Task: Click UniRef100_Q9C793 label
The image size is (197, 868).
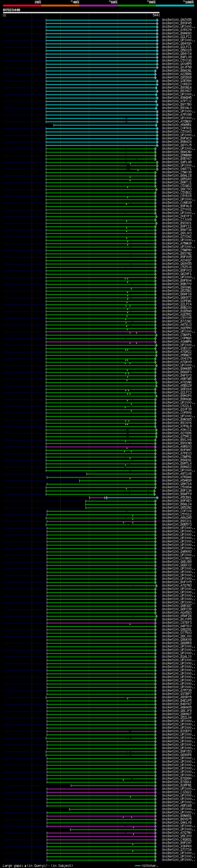Action: (x=177, y=189)
